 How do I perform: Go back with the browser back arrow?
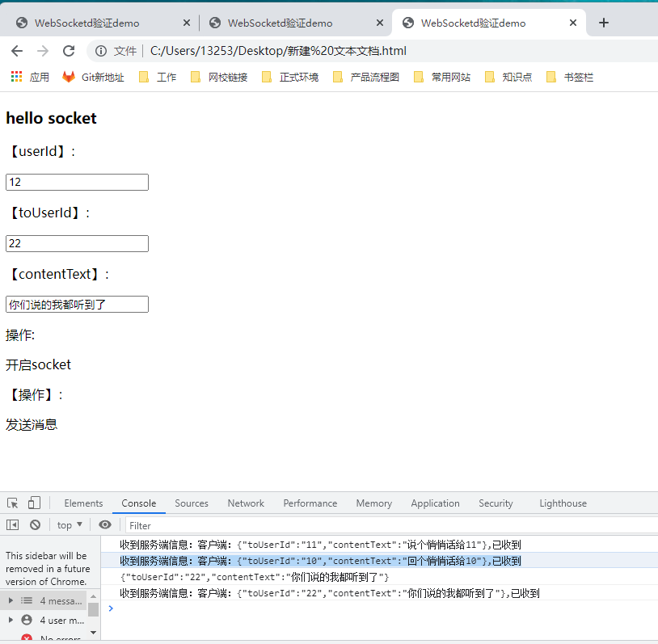[x=17, y=51]
